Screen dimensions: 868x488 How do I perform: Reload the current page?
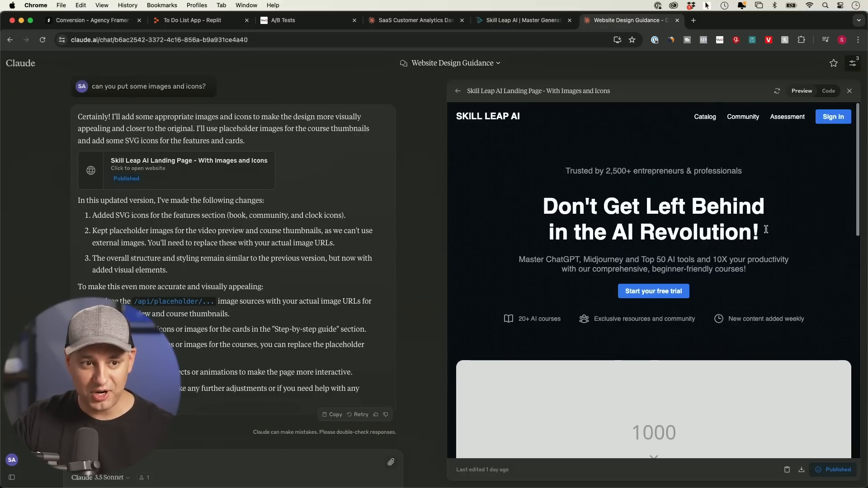coord(42,40)
